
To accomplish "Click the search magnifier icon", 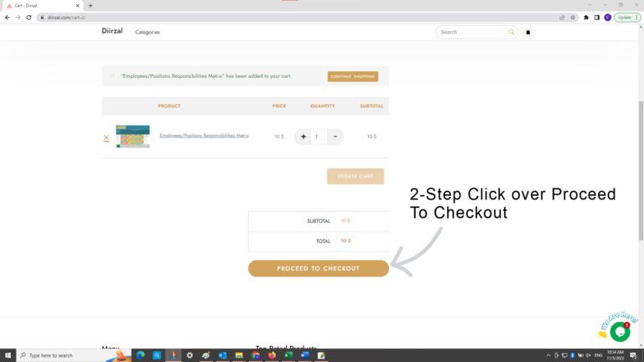I will tap(511, 32).
